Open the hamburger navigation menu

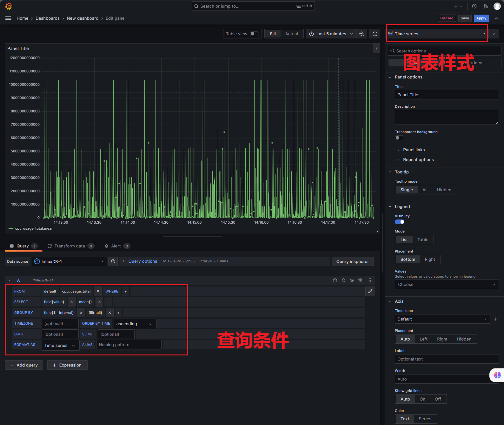[9, 18]
